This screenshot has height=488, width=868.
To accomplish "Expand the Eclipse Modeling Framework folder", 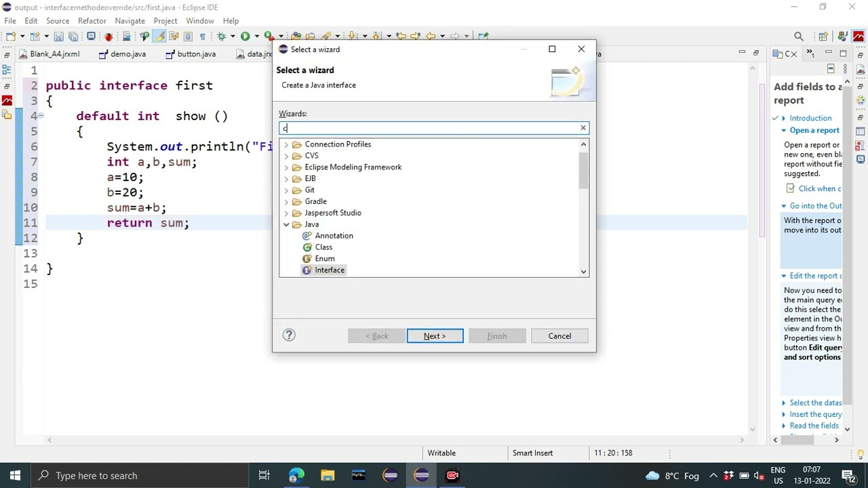I will 286,167.
